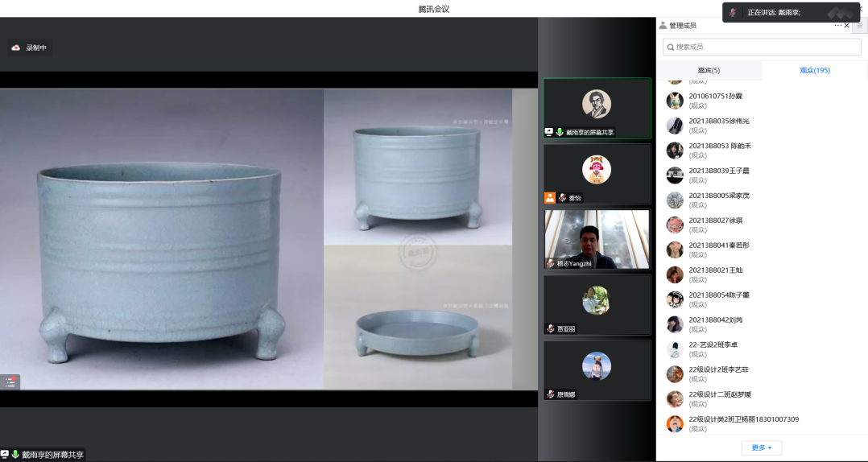This screenshot has width=868, height=462.
Task: Click the three-dot more options in member panel
Action: point(837,25)
